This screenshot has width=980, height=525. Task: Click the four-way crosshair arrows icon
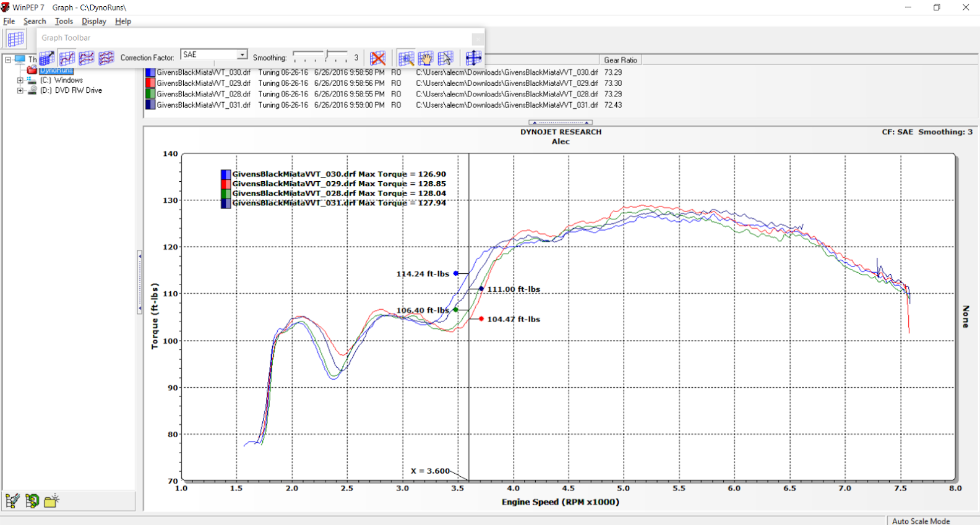click(x=473, y=58)
